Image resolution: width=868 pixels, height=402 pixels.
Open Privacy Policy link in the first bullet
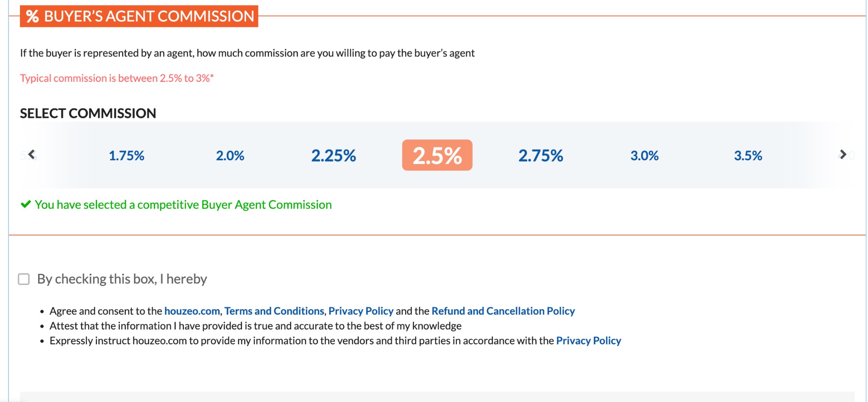pos(361,311)
